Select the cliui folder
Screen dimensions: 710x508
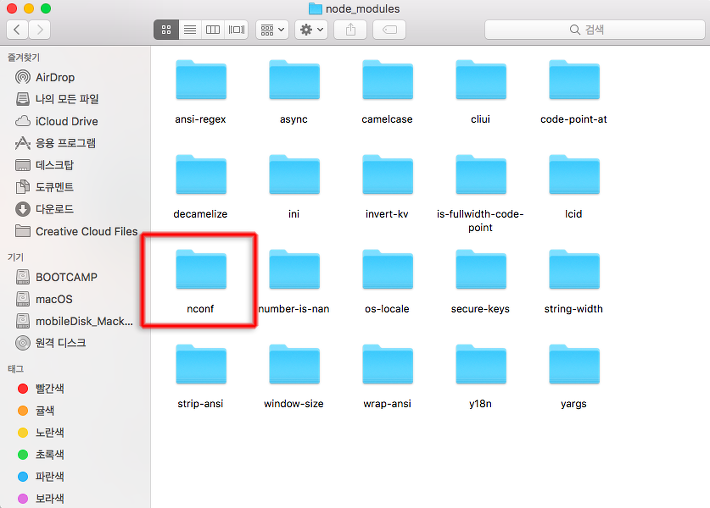[x=480, y=92]
